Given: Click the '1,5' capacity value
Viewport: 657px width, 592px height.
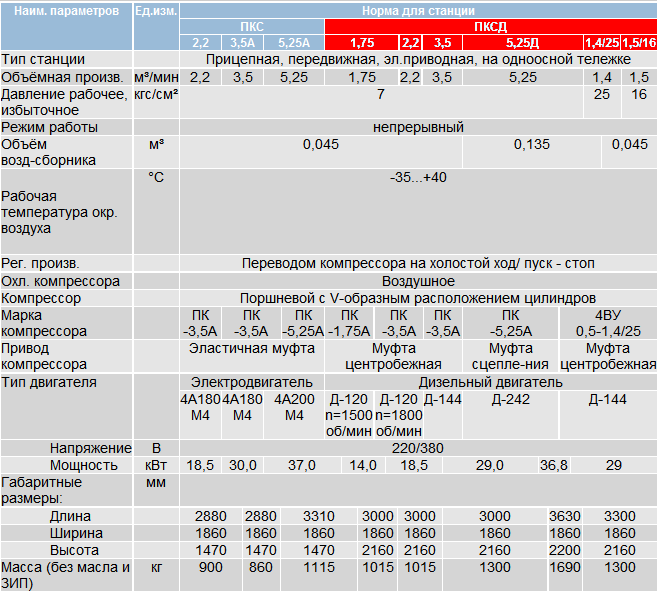Looking at the screenshot, I should click(x=639, y=77).
